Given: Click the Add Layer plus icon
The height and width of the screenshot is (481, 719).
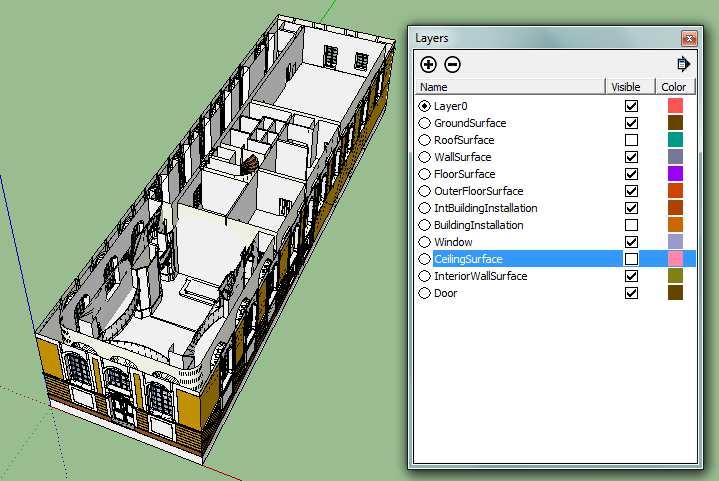Looking at the screenshot, I should [428, 65].
